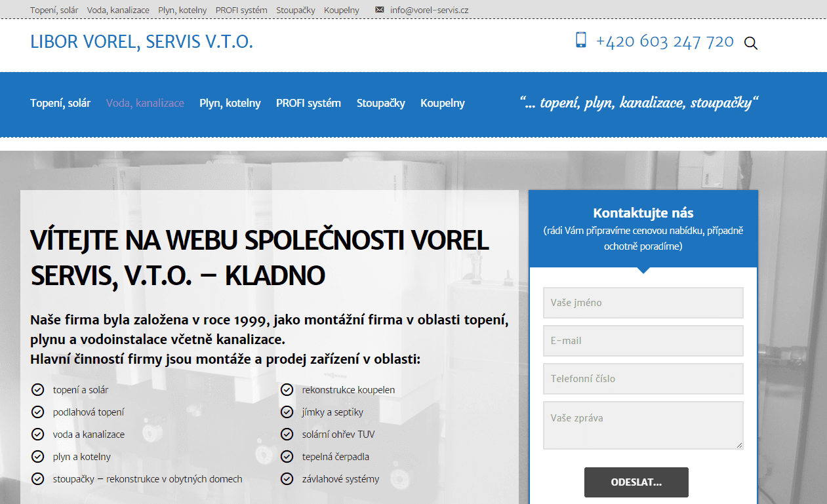The height and width of the screenshot is (504, 827).
Task: Click checkmark icon beside rekonstrukce koupelen
Action: tap(287, 390)
